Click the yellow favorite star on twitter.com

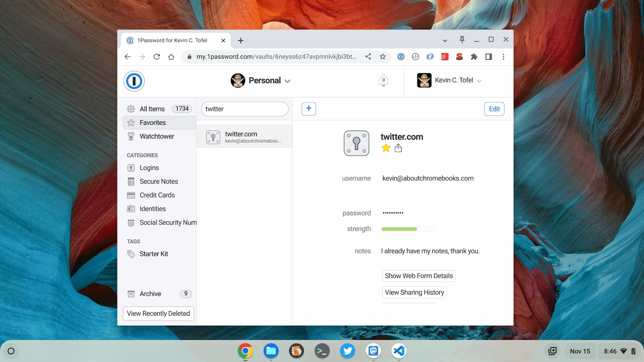tap(386, 148)
